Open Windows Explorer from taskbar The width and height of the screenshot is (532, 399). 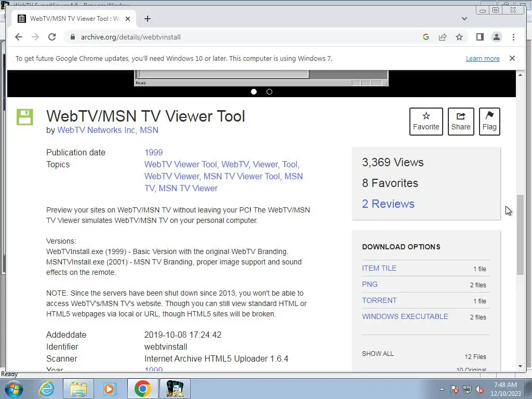click(x=78, y=389)
